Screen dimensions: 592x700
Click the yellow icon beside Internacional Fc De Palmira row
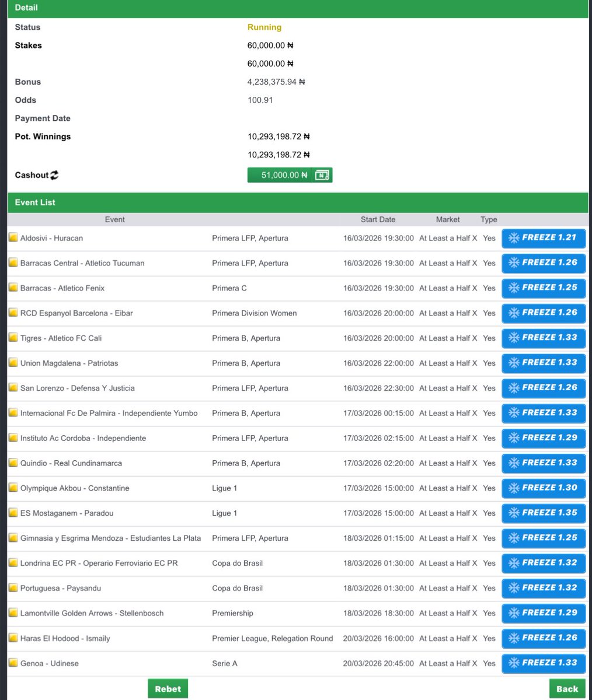click(13, 413)
